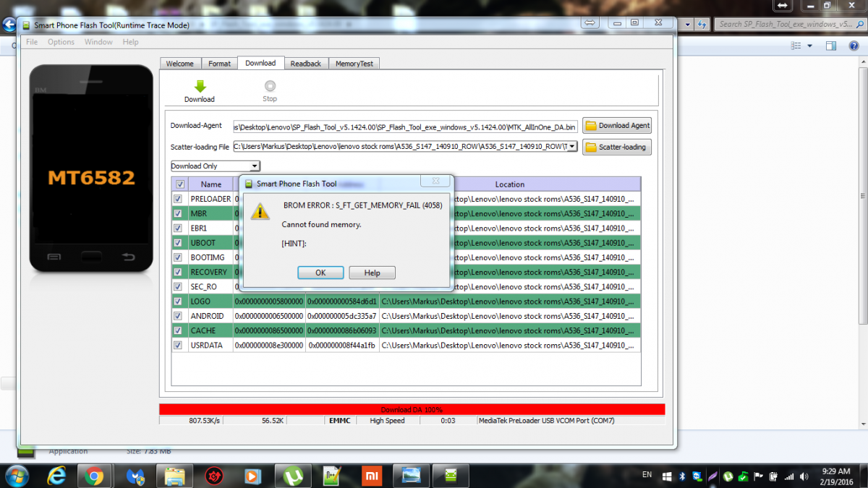
Task: Open Google Chrome from taskbar
Action: pos(93,476)
